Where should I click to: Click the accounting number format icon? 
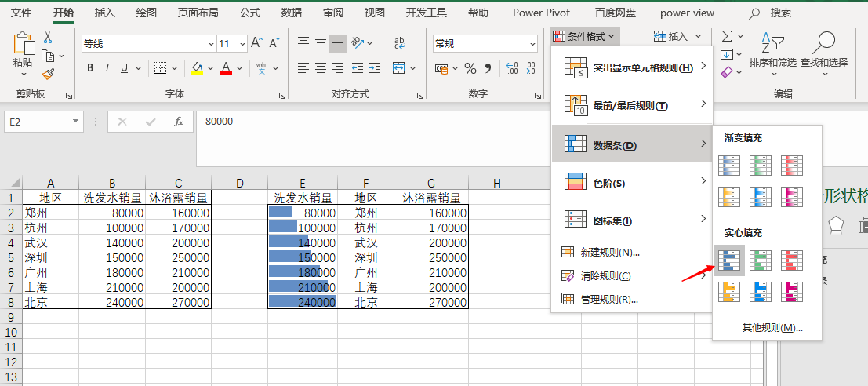tap(441, 69)
